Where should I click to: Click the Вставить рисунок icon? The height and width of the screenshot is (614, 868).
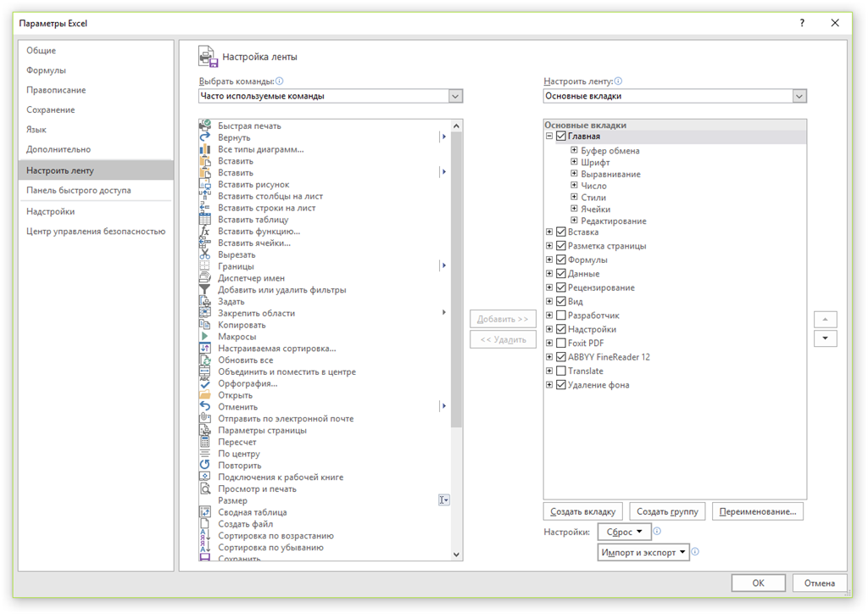click(205, 184)
